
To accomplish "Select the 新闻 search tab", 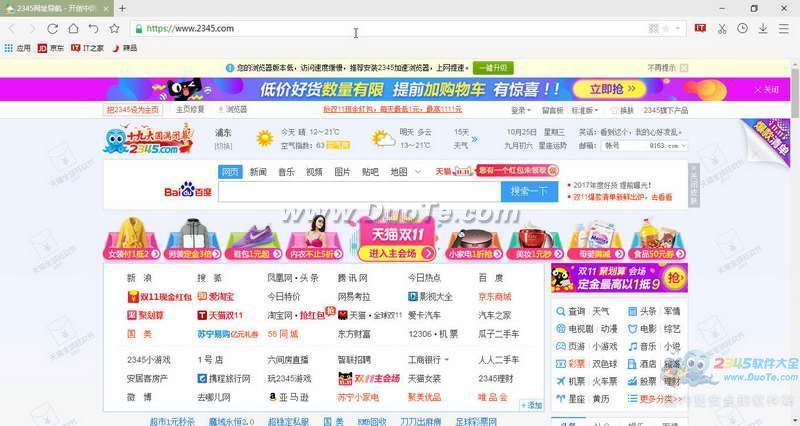I will tap(258, 171).
